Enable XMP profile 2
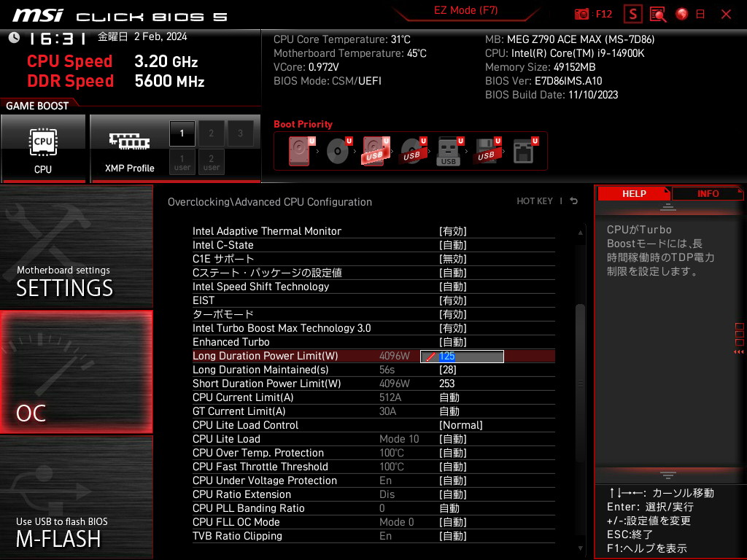This screenshot has height=560, width=747. (211, 133)
